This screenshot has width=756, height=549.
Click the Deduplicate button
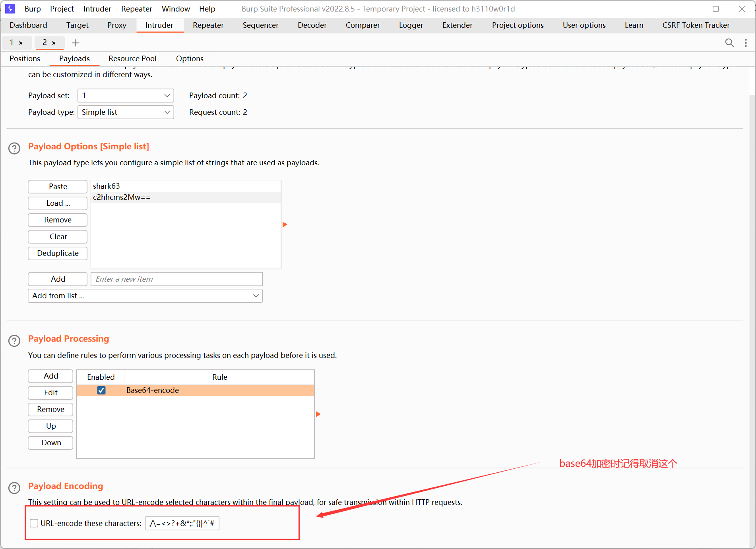(58, 253)
